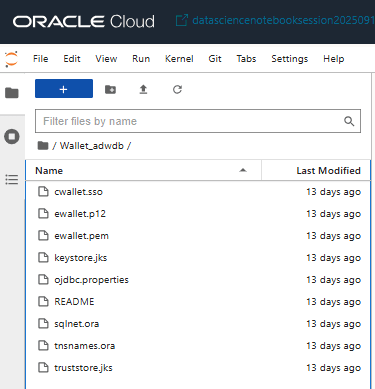Open the File Browser sidebar folder icon
The height and width of the screenshot is (389, 375).
(12, 93)
